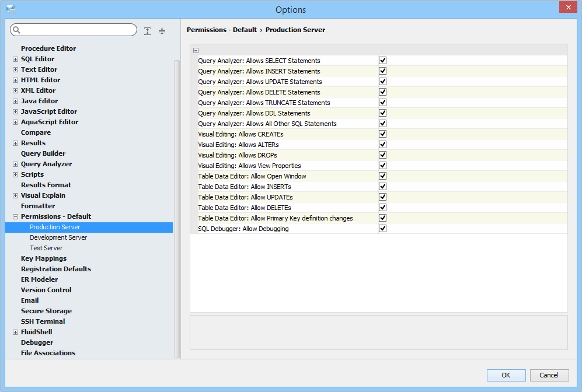
Task: Expand the Results node
Action: click(x=15, y=143)
